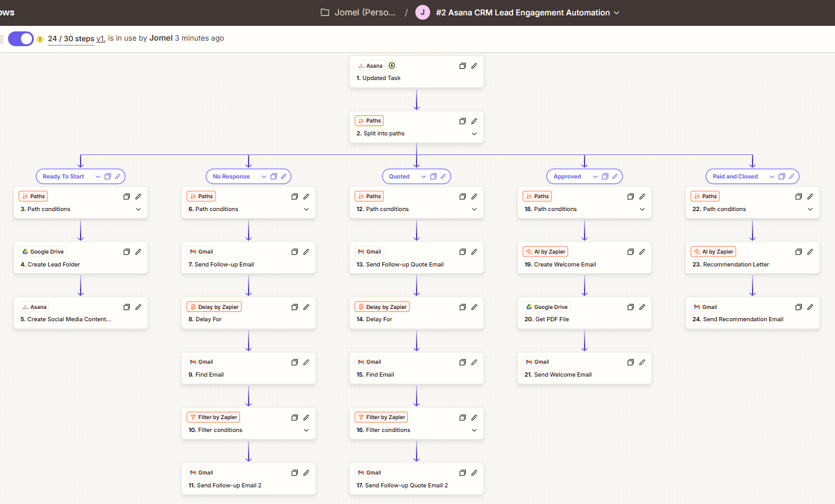This screenshot has height=504, width=835.
Task: Expand step 22 Path conditions
Action: coord(810,209)
